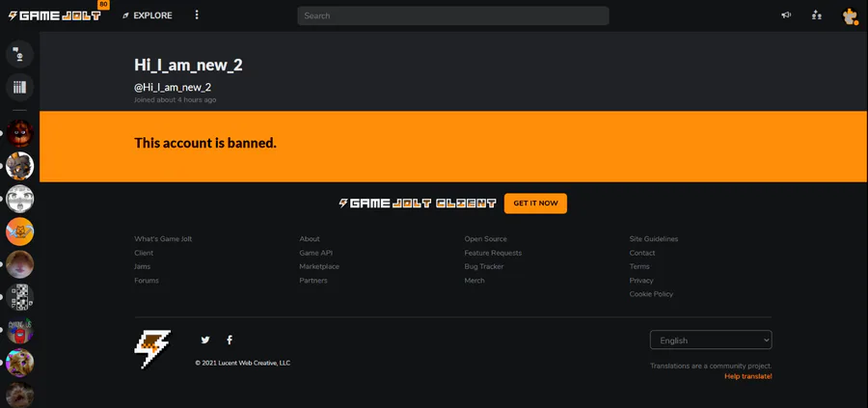Click the 80 notification badge on logo
This screenshot has height=408, width=868.
click(x=103, y=5)
